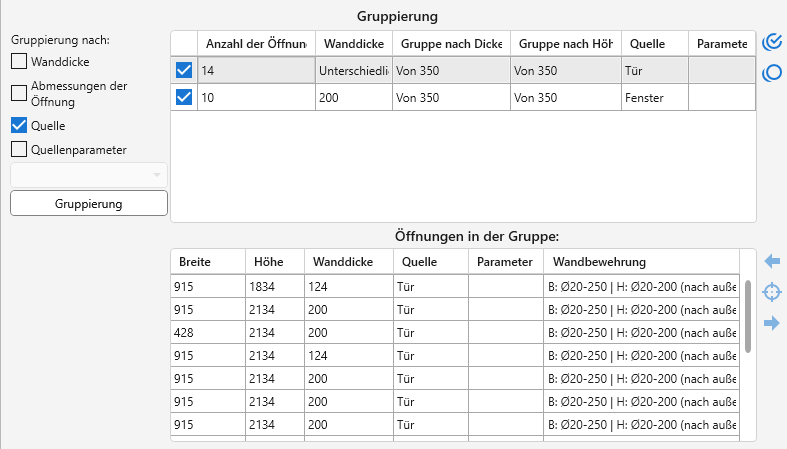The image size is (787, 449).
Task: Click the Wanddicke header in openings table
Action: pyautogui.click(x=349, y=262)
